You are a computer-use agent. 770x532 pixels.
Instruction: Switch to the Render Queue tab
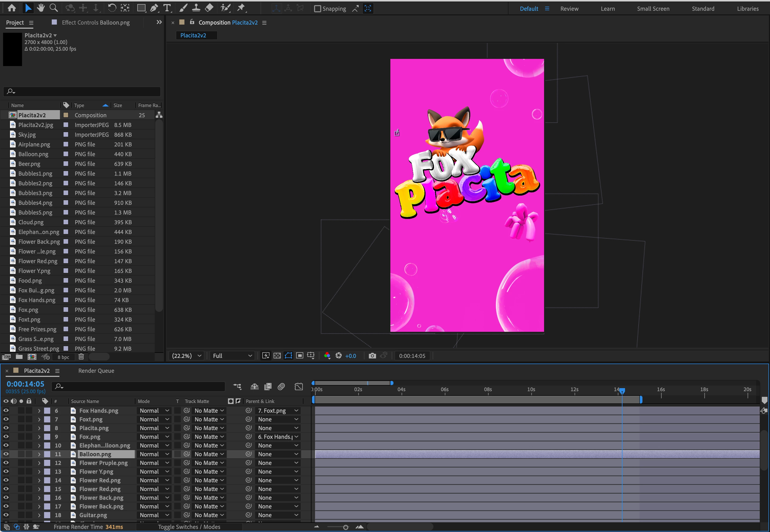96,371
